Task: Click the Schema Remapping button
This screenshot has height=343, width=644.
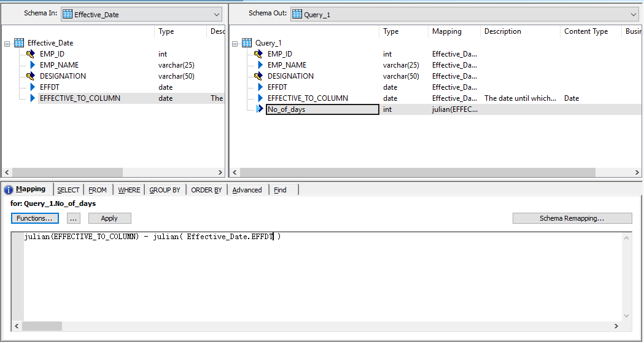Action: click(x=572, y=218)
